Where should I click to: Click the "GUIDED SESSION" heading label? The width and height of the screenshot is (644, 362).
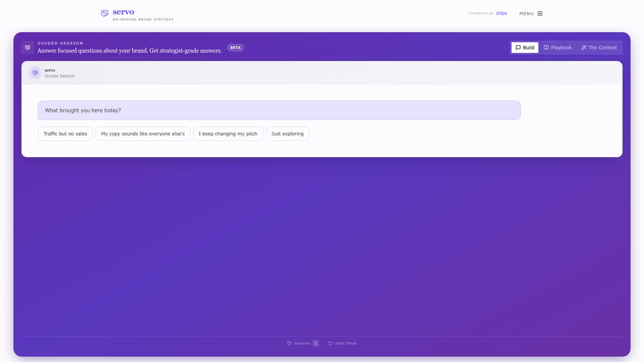(x=60, y=43)
